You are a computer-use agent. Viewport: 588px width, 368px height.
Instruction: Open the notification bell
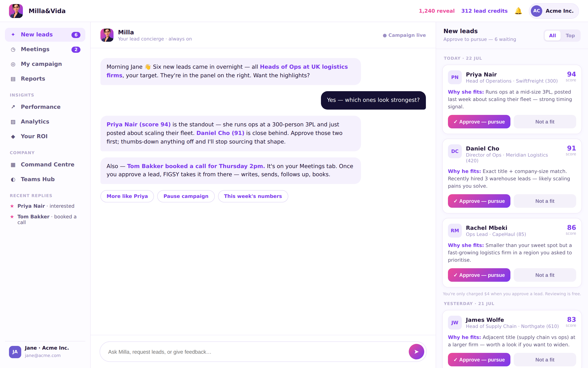click(x=518, y=11)
